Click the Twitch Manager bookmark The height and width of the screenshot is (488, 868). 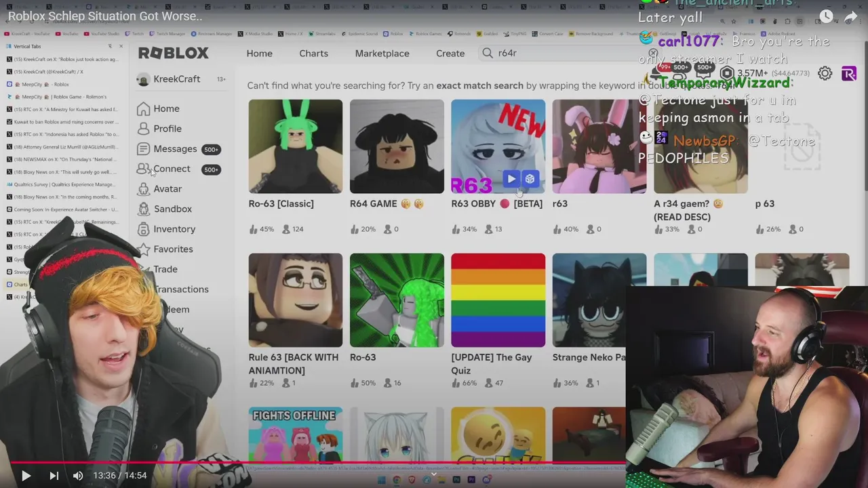pos(167,33)
